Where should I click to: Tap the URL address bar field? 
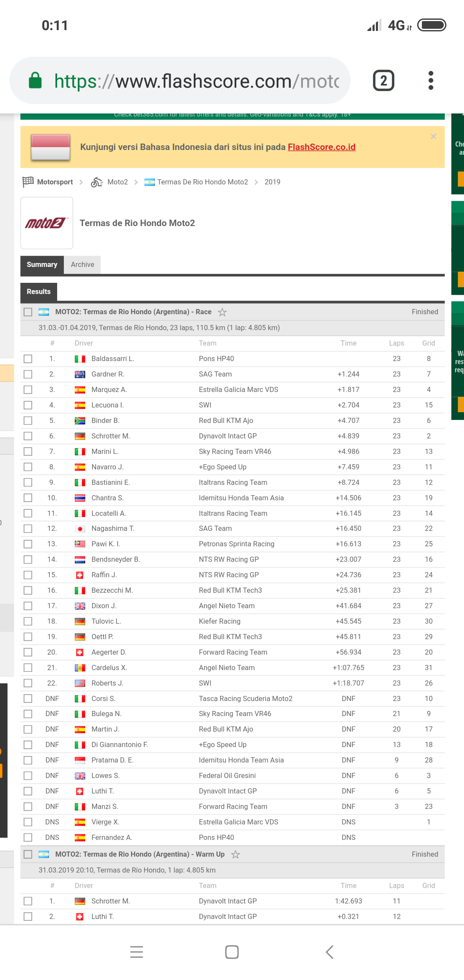click(x=195, y=81)
